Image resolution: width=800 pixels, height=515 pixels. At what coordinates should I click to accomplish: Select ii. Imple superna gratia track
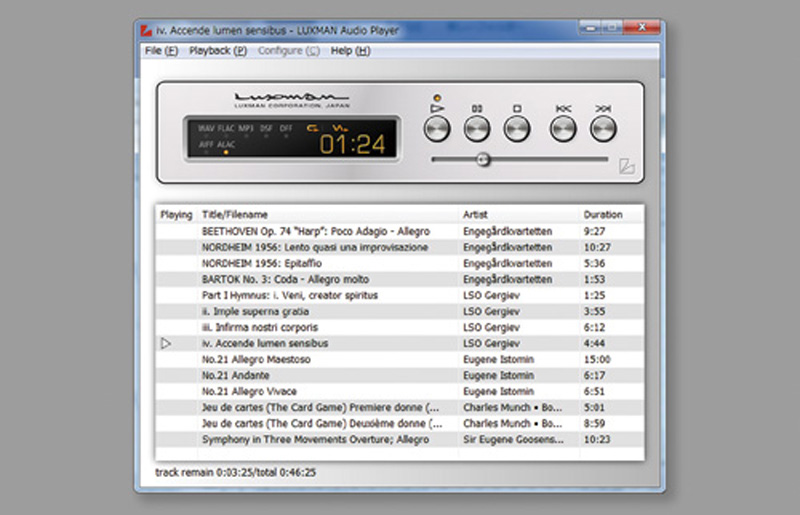(399, 311)
